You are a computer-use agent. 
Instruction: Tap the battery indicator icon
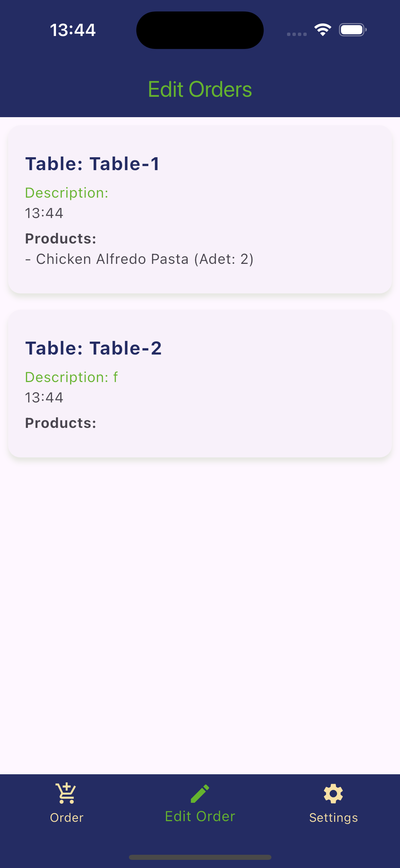point(353,30)
